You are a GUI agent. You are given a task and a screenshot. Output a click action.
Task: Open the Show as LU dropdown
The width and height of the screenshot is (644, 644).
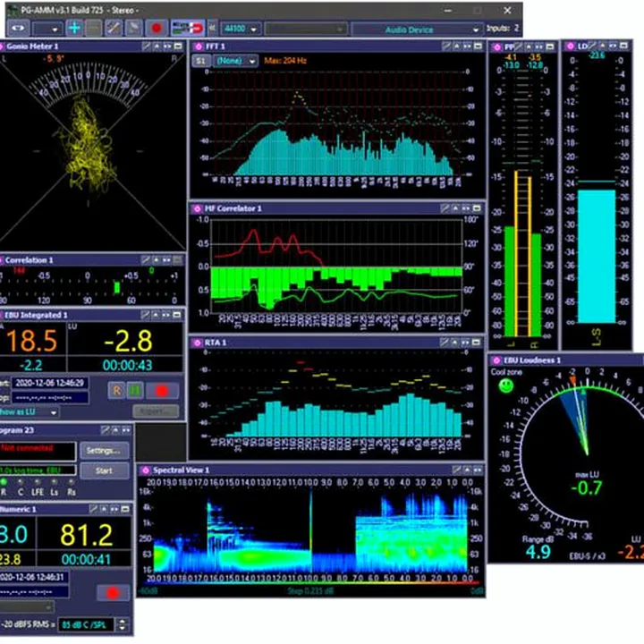[29, 412]
